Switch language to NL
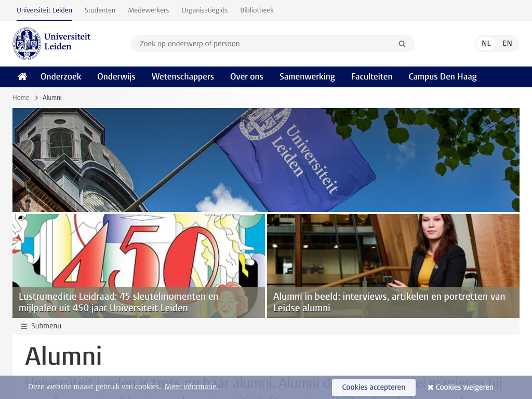The width and height of the screenshot is (532, 399). click(x=486, y=44)
